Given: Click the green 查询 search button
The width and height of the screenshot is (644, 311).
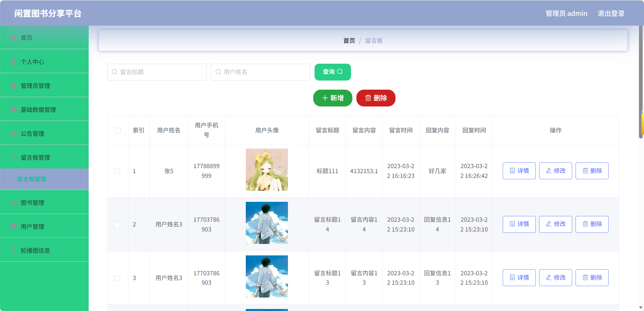Looking at the screenshot, I should [333, 72].
